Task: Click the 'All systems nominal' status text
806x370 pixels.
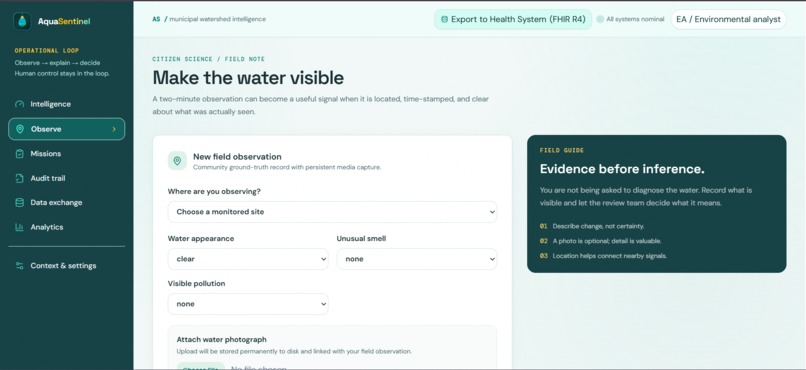Action: tap(635, 20)
